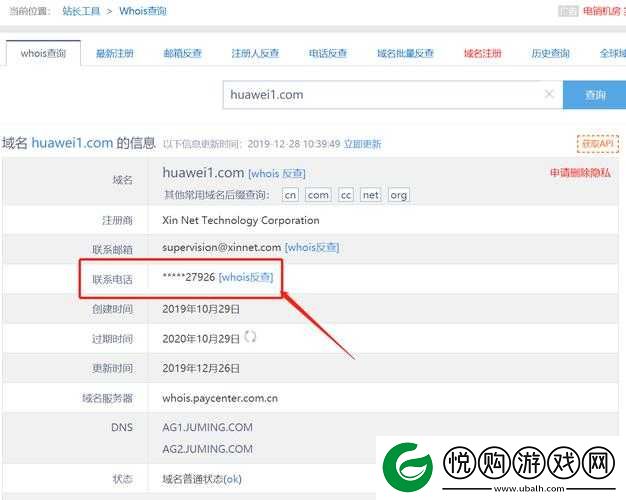Open the 注册人反查 tab
The image size is (626, 500).
[255, 53]
